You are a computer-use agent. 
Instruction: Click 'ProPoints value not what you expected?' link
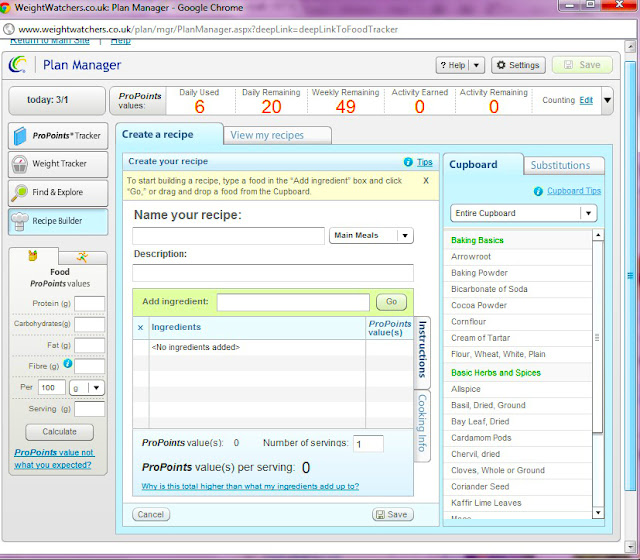coord(53,459)
